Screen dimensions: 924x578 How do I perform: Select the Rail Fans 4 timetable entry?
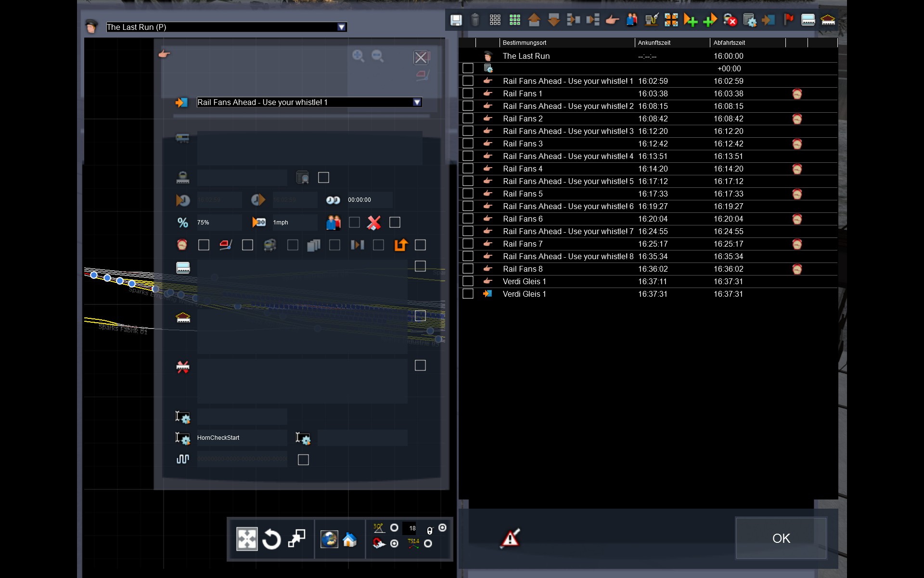click(x=523, y=169)
